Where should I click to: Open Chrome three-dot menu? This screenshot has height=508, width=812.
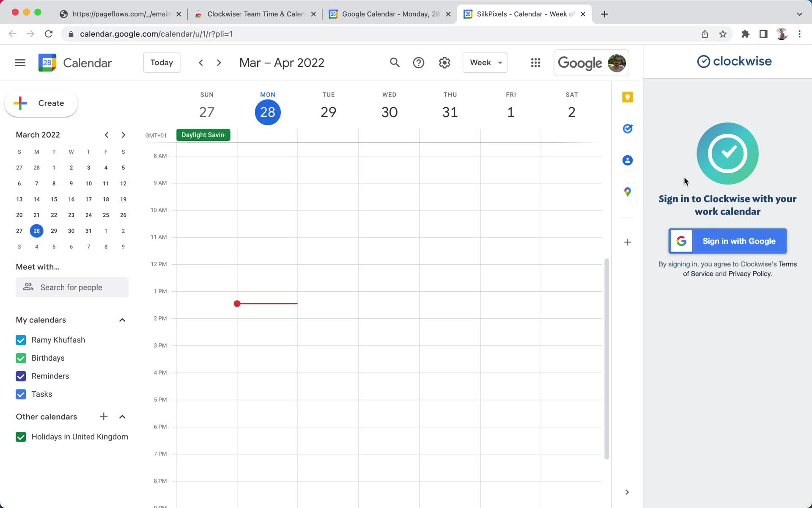(799, 34)
